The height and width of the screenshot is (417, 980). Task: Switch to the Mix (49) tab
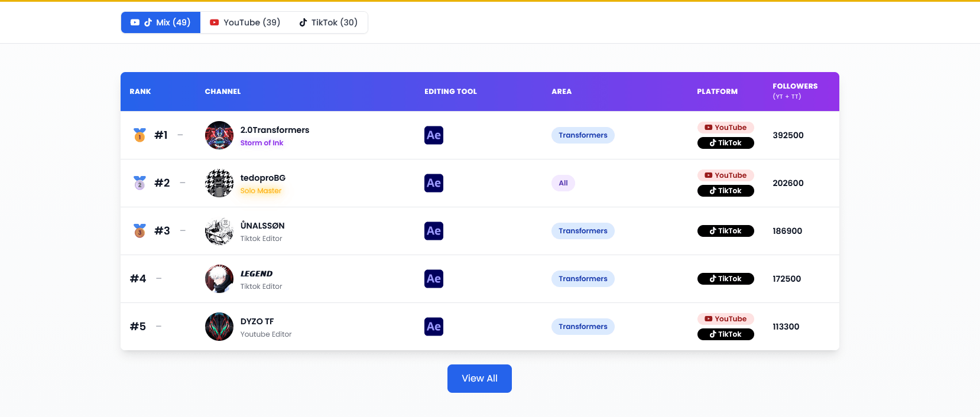pos(161,22)
